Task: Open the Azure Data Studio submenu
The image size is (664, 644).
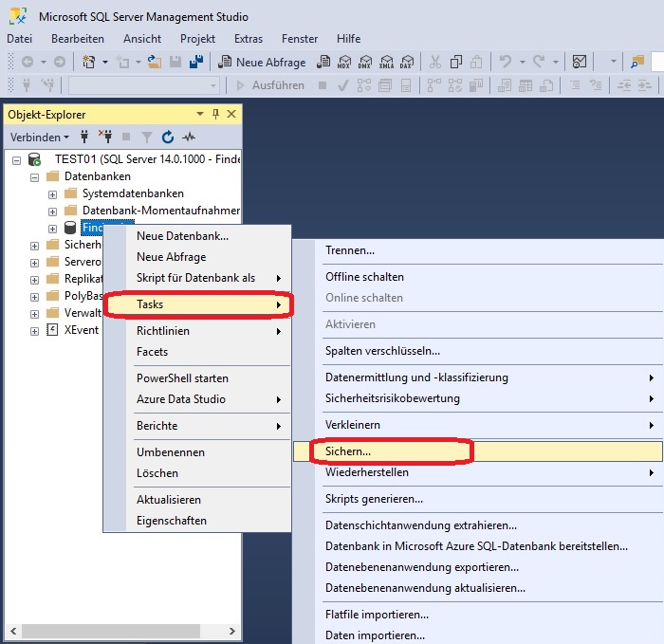Action: [197, 399]
